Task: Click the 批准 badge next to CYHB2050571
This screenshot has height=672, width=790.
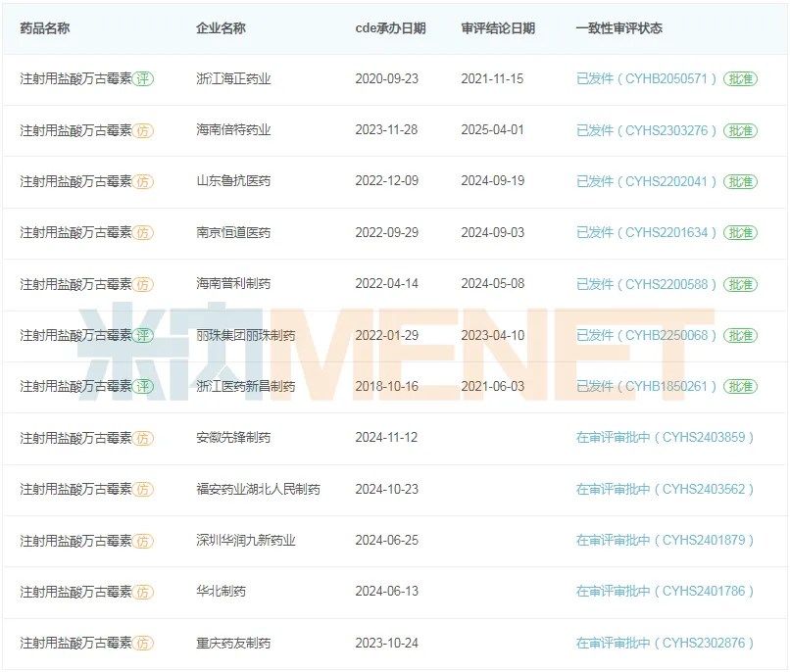Action: click(x=741, y=79)
